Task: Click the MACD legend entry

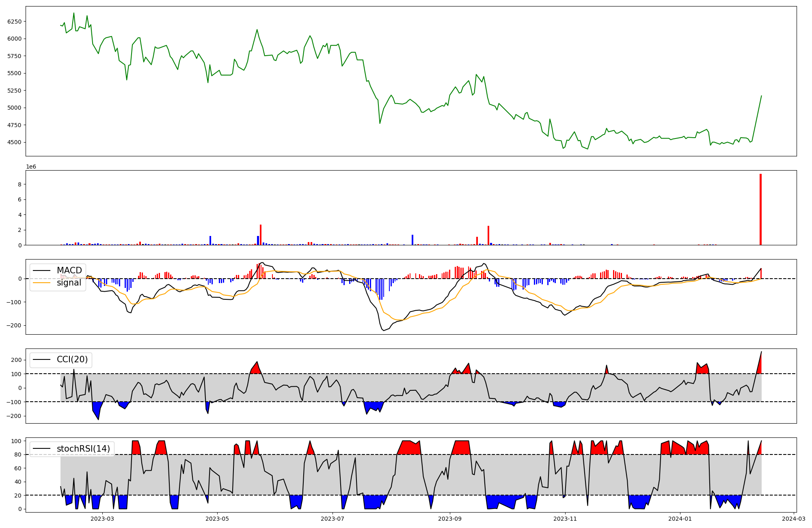Action: click(69, 270)
